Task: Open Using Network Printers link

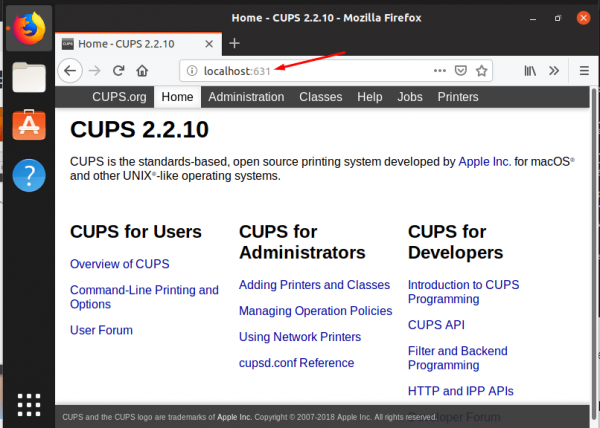Action: pos(300,337)
